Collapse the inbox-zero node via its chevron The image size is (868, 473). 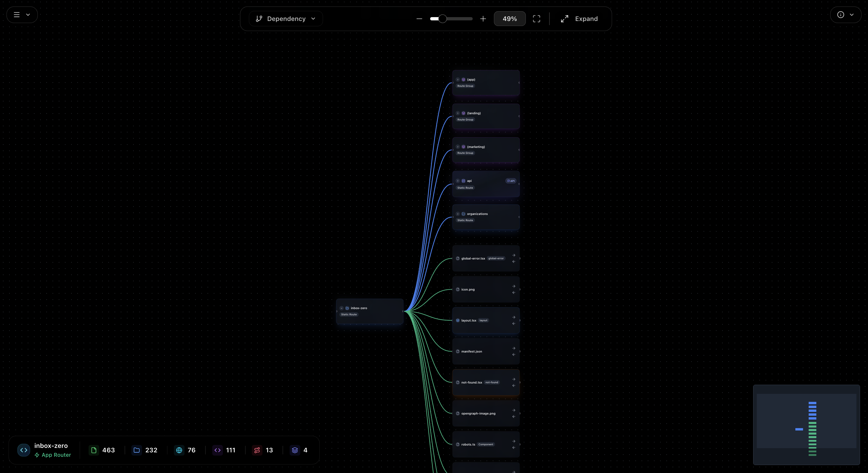341,308
